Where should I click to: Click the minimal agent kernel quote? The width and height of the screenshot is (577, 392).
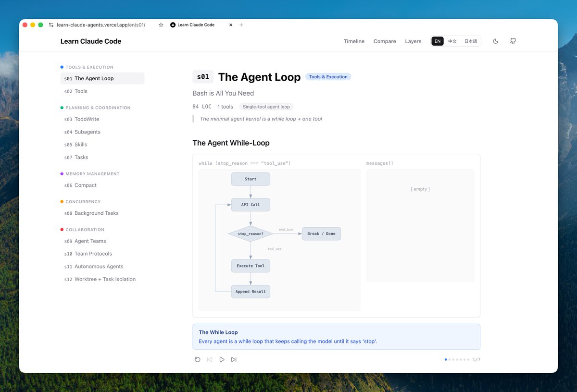pyautogui.click(x=261, y=119)
